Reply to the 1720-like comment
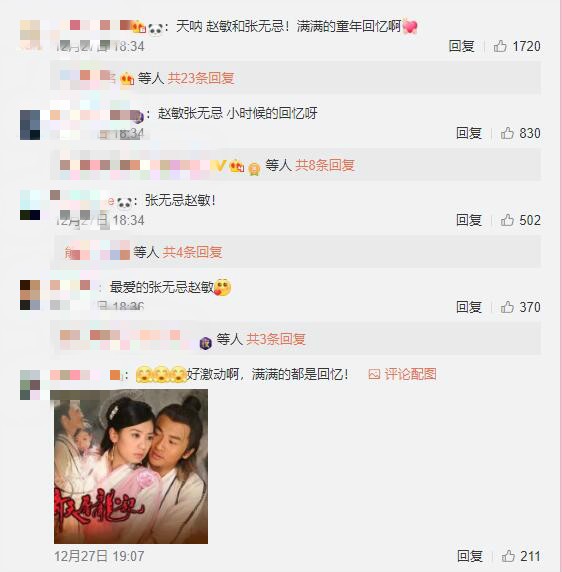 click(x=462, y=46)
